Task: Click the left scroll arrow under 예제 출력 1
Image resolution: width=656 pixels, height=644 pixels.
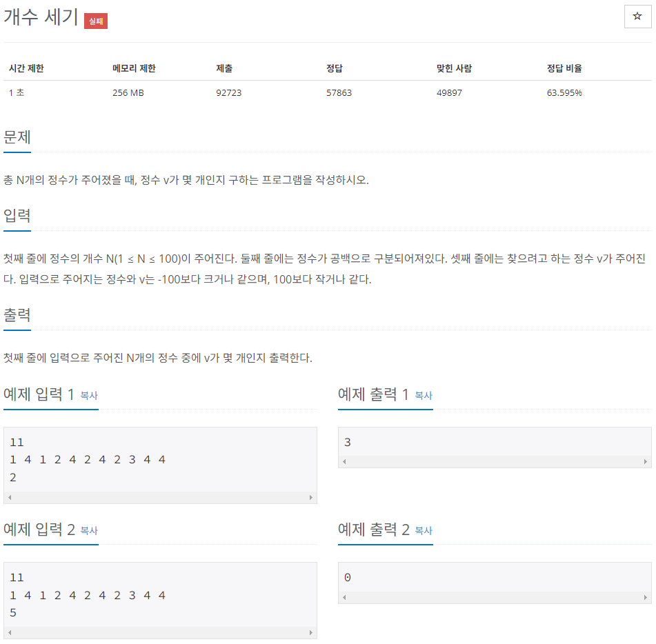Action: [342, 461]
